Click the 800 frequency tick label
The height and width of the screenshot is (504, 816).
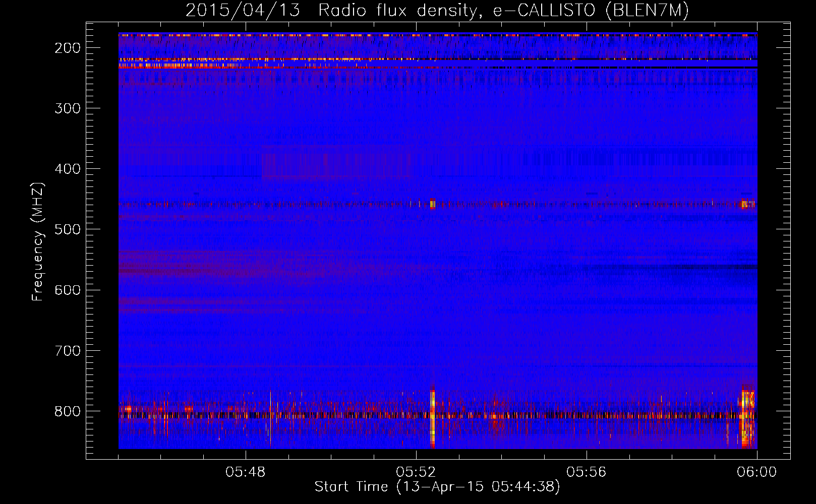coord(67,411)
